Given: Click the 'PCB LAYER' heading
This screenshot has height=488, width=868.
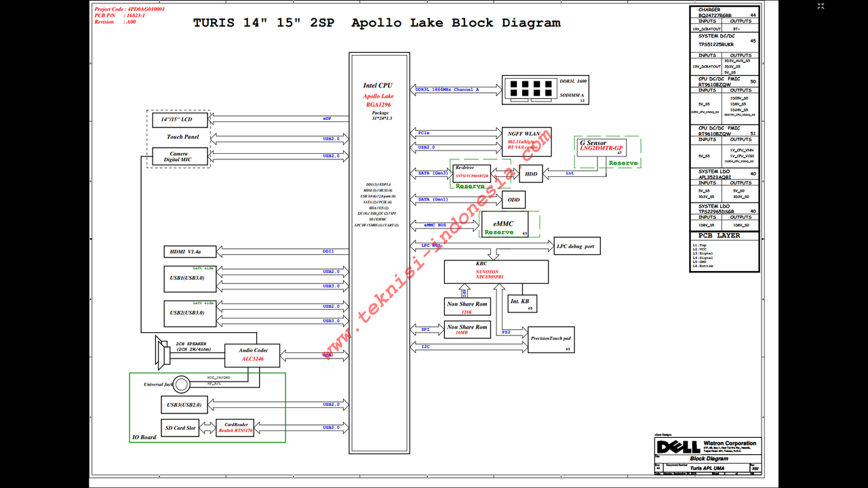Looking at the screenshot, I should point(719,235).
